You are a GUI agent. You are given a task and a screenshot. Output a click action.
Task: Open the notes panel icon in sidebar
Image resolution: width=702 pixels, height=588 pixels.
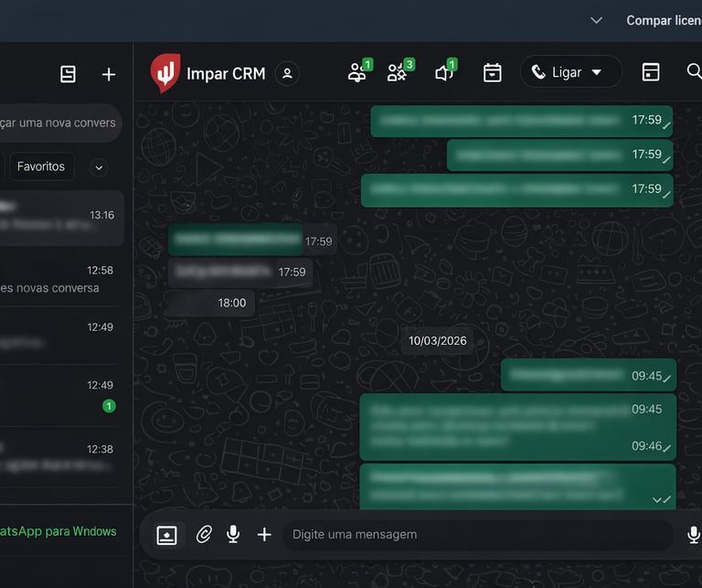point(68,74)
